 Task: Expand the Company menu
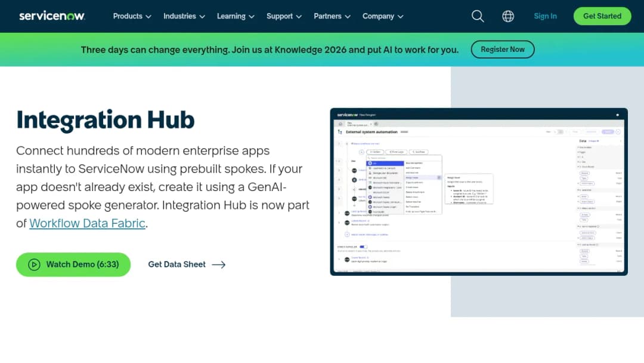[x=383, y=16]
